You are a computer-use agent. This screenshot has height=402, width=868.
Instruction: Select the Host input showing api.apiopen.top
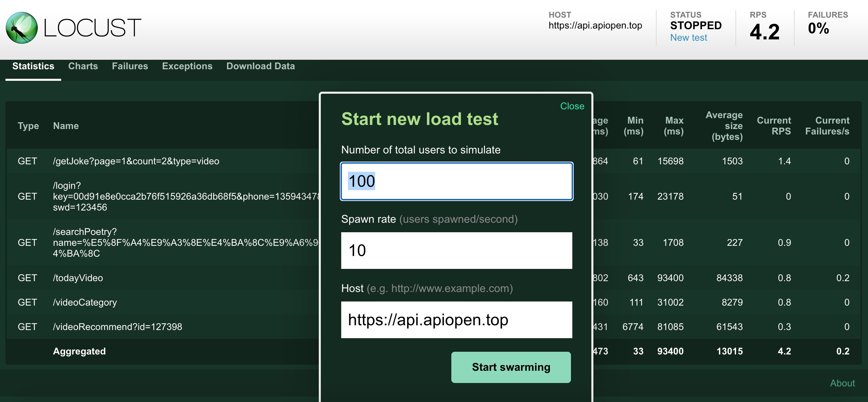[456, 319]
